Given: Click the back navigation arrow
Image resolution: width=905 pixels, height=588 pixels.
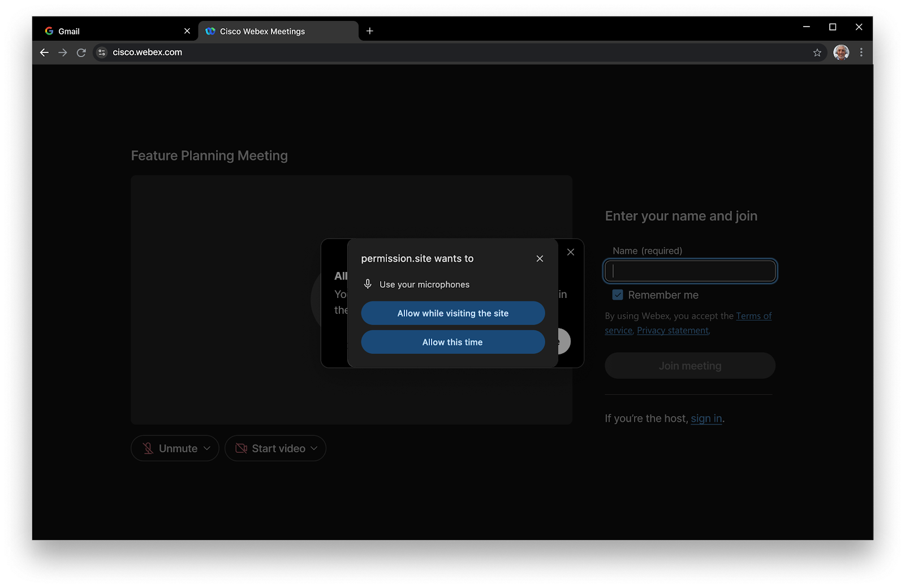Looking at the screenshot, I should (44, 52).
